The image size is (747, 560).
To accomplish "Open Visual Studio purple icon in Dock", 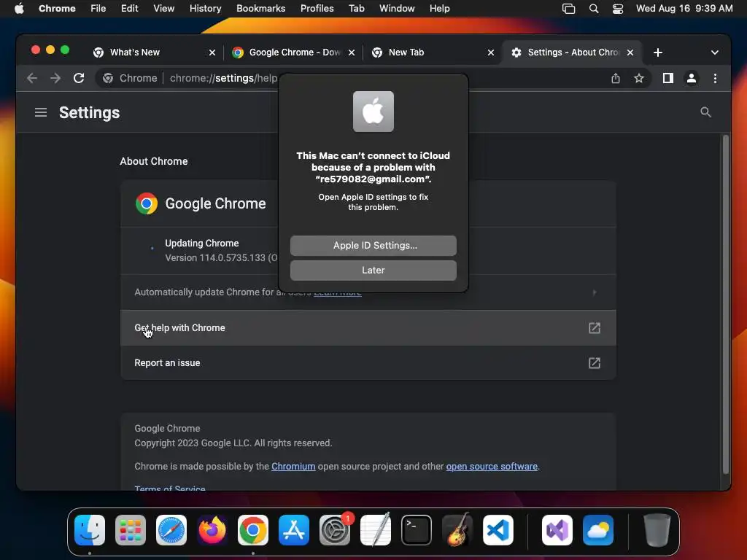I will [x=557, y=530].
